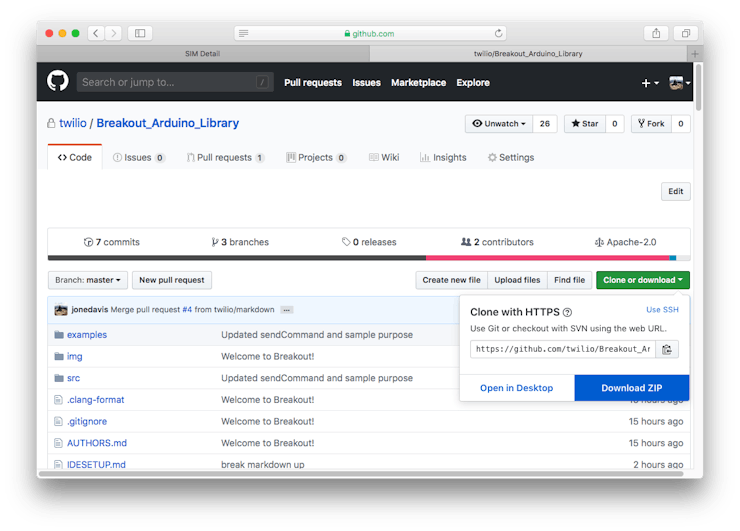740x531 pixels.
Task: Open the plus create-new dropdown
Action: tap(650, 83)
